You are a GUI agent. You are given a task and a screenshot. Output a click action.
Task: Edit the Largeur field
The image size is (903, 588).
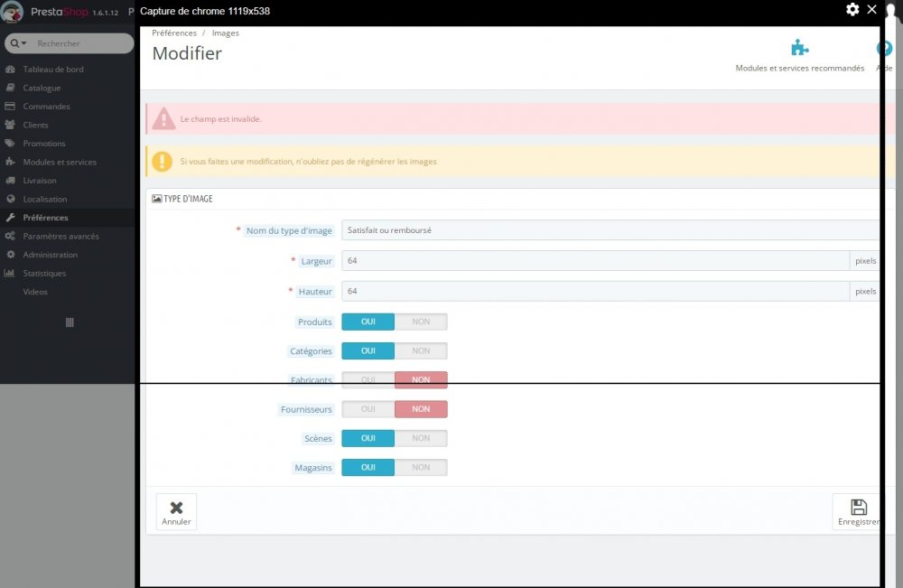pyautogui.click(x=595, y=260)
